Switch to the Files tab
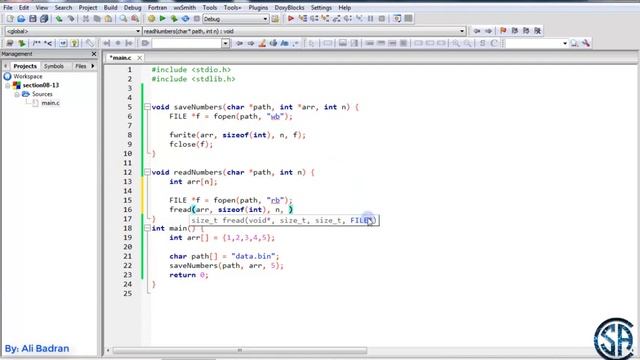The height and width of the screenshot is (360, 640). 80,66
